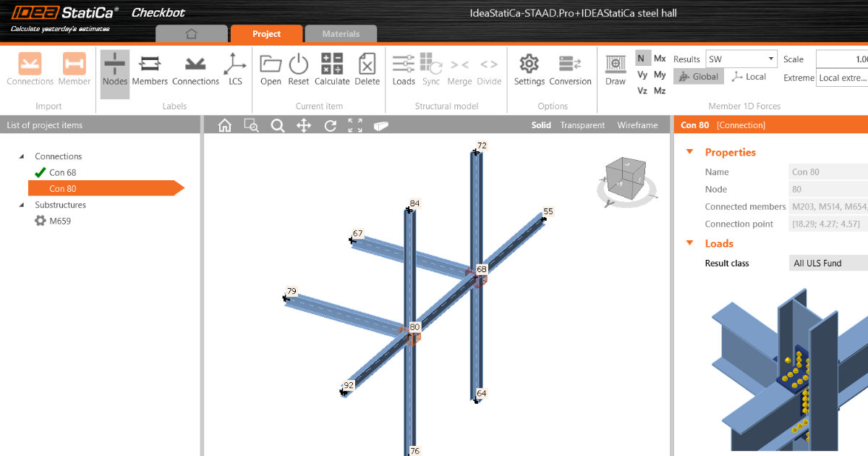Activate the rotate view icon

coord(331,126)
